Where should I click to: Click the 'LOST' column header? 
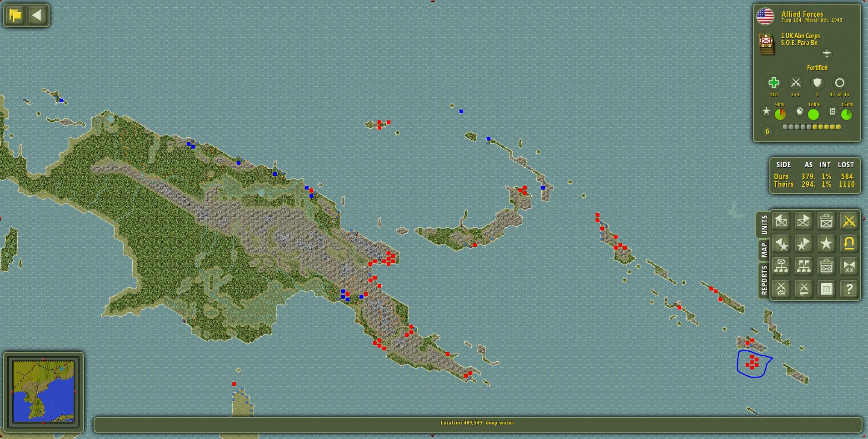click(x=846, y=165)
